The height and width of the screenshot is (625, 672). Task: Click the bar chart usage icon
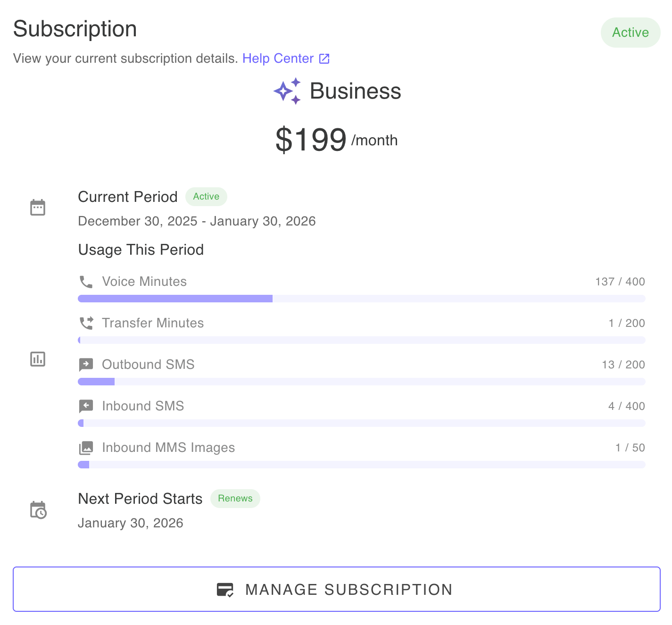38,359
